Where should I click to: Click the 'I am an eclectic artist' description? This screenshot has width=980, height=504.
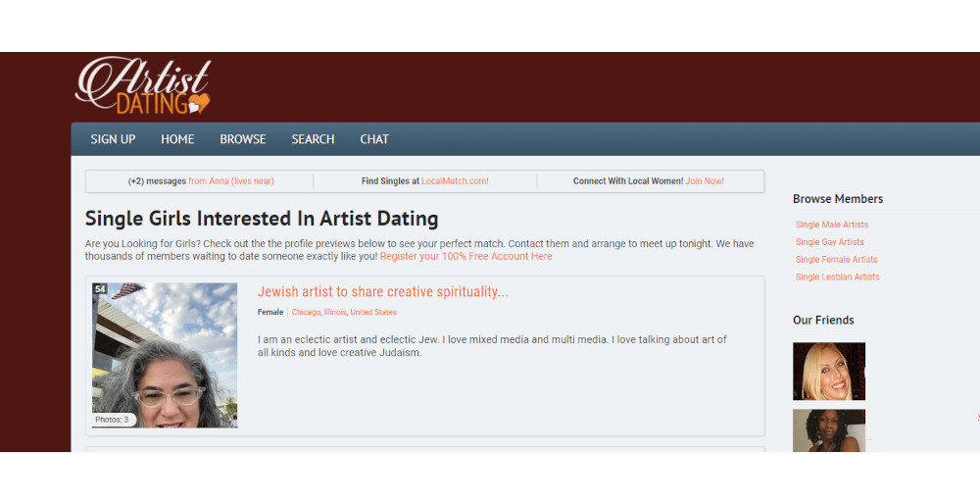492,346
